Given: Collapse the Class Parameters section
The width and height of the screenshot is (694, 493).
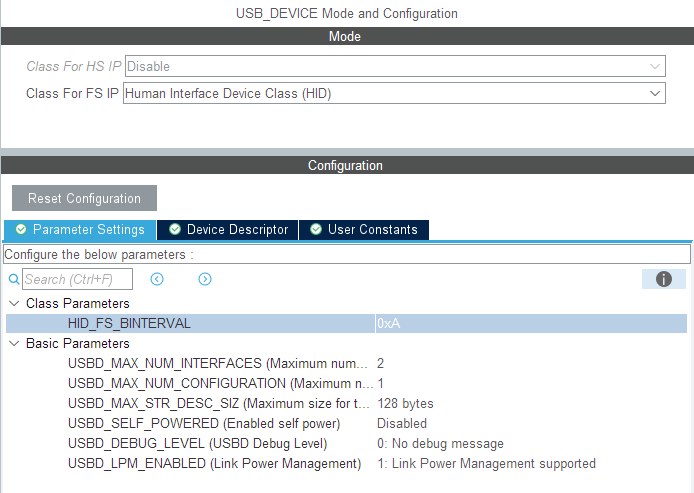Looking at the screenshot, I should click(x=14, y=304).
